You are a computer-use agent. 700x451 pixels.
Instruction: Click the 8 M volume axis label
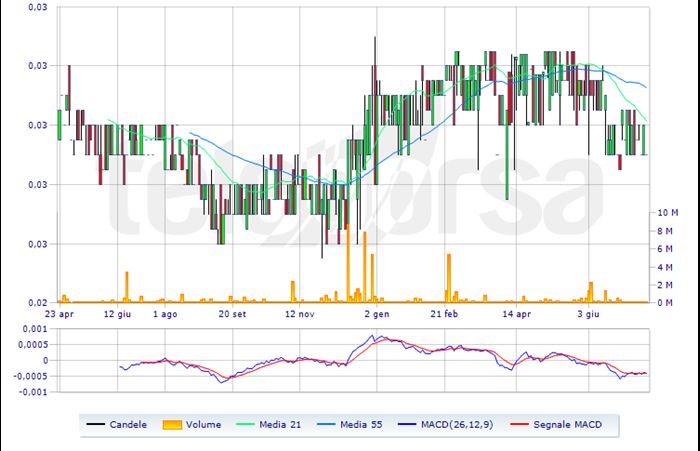(x=665, y=231)
